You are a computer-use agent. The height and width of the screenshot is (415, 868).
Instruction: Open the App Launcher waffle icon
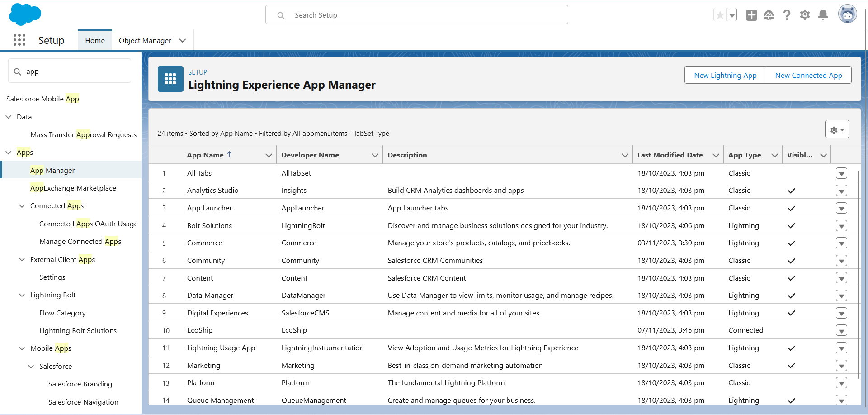click(x=19, y=40)
